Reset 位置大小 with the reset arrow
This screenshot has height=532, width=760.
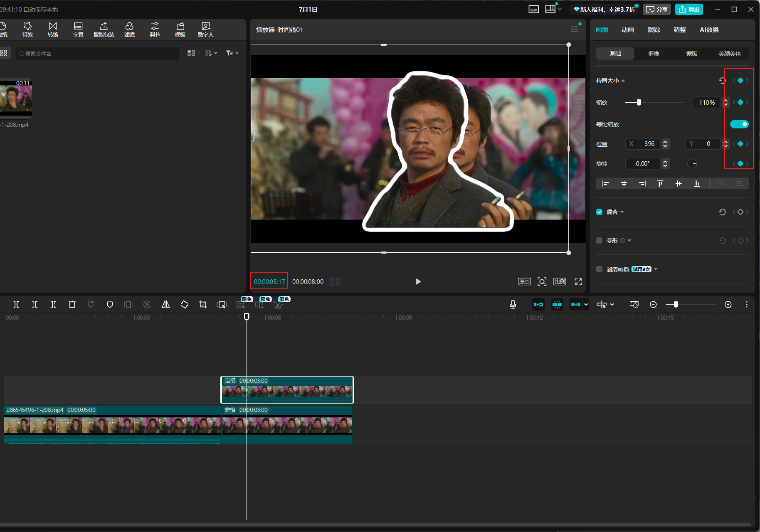(x=722, y=81)
